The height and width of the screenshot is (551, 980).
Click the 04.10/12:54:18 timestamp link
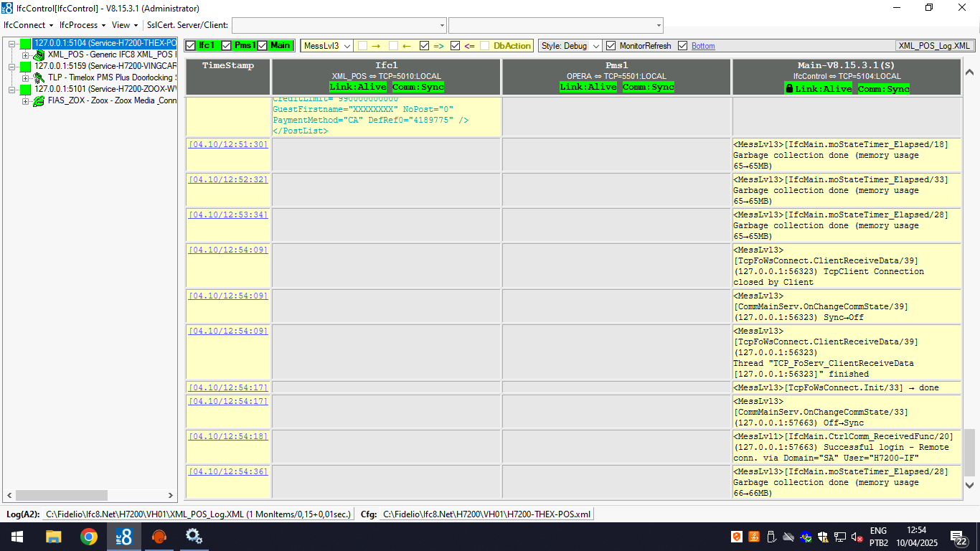point(228,436)
